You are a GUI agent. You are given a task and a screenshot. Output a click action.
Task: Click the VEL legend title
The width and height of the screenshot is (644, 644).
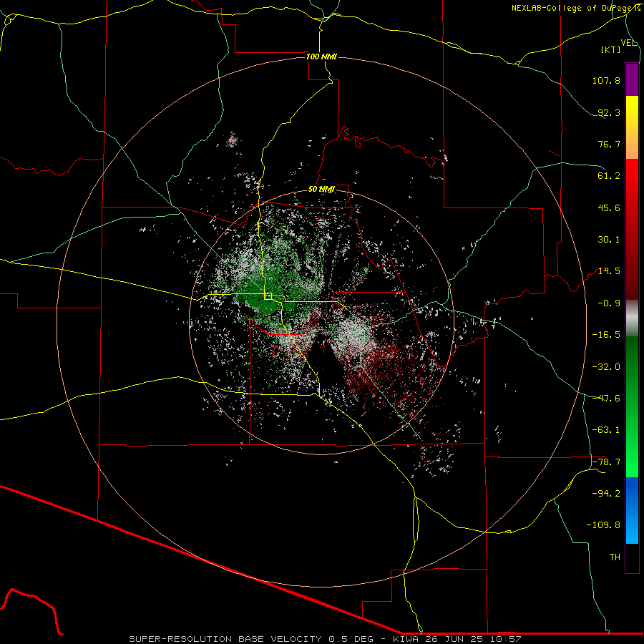point(628,43)
